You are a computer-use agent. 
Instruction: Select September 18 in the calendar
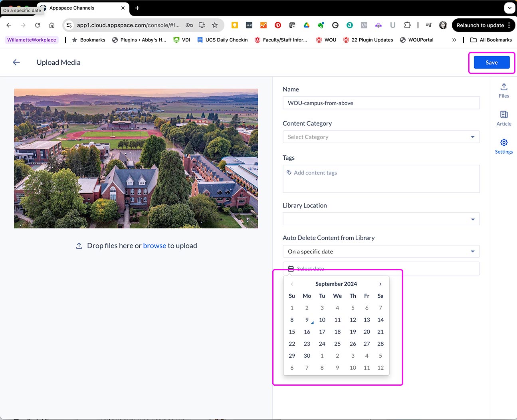coord(337,332)
